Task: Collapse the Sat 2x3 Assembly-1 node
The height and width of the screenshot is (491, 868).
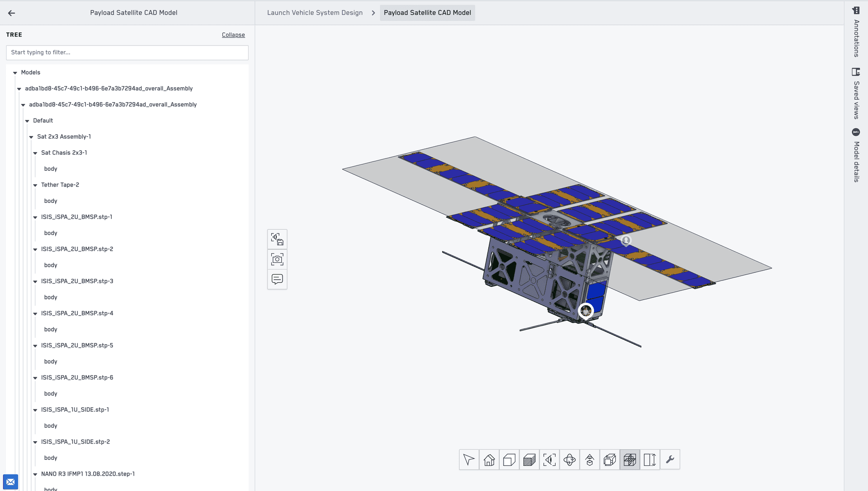Action: pyautogui.click(x=31, y=137)
